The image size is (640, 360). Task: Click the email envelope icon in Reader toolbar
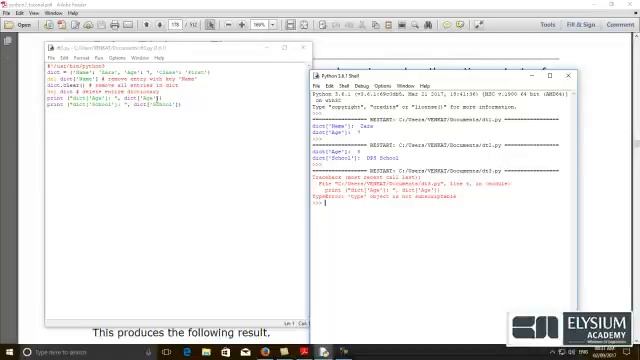tap(128, 25)
